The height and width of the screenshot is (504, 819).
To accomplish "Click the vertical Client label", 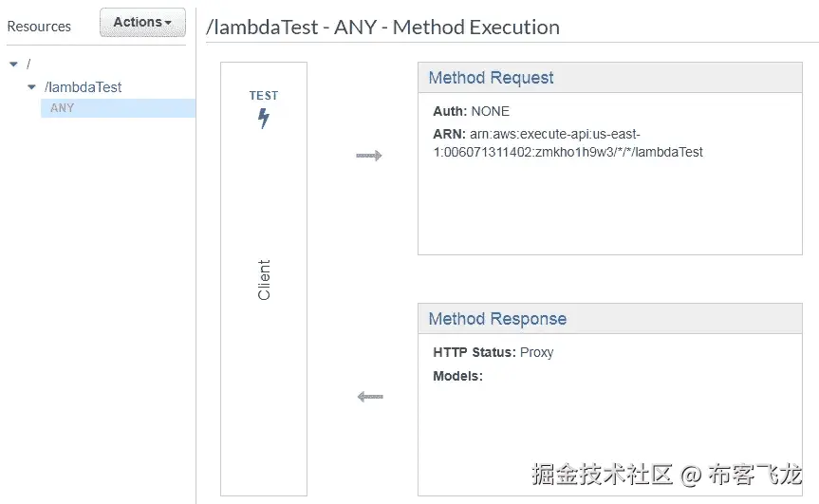I will coord(264,280).
